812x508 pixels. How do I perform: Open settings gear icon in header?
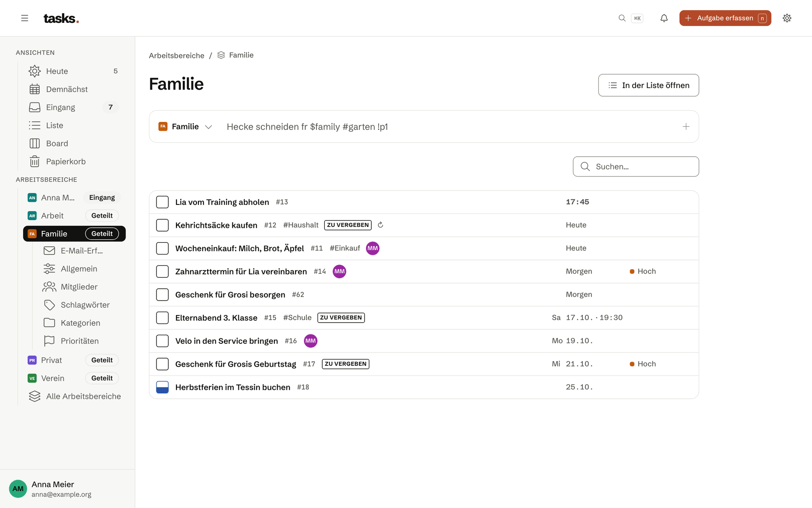pos(787,18)
